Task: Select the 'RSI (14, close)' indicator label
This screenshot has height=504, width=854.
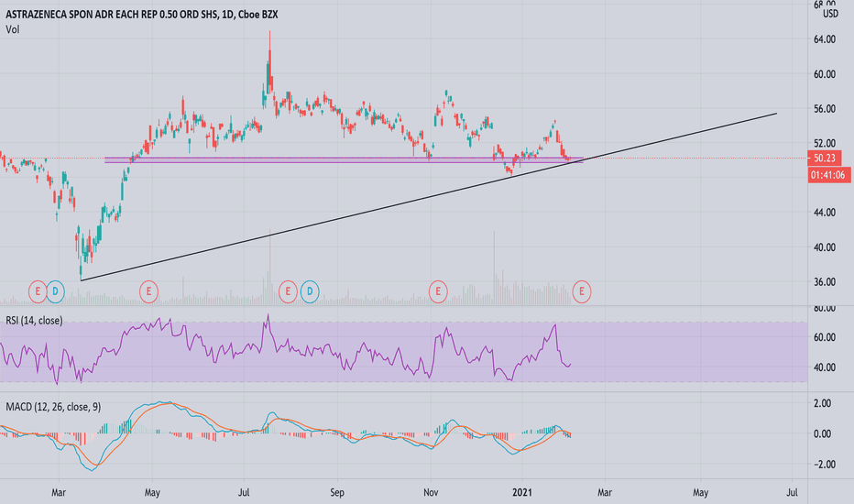Action: click(x=34, y=321)
